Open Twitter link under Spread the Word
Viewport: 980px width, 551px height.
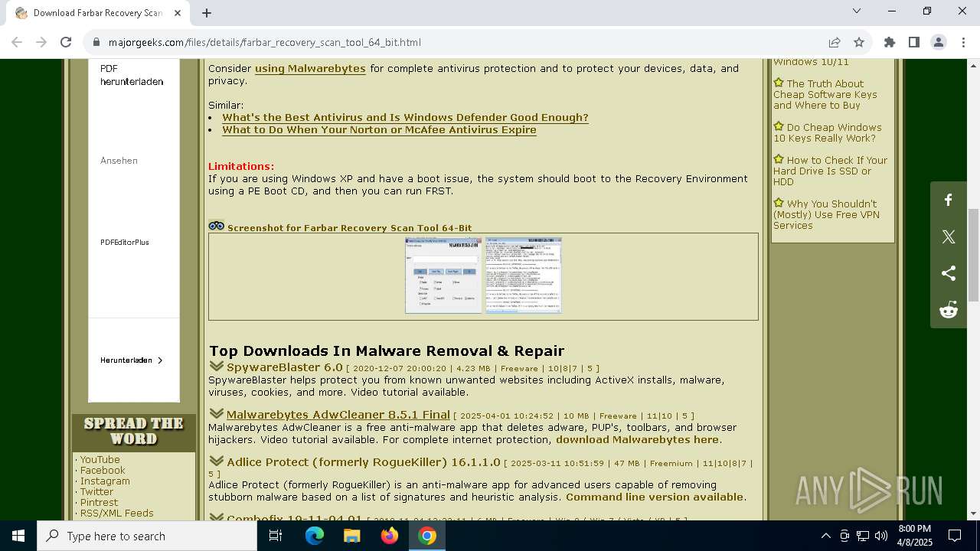(x=96, y=491)
